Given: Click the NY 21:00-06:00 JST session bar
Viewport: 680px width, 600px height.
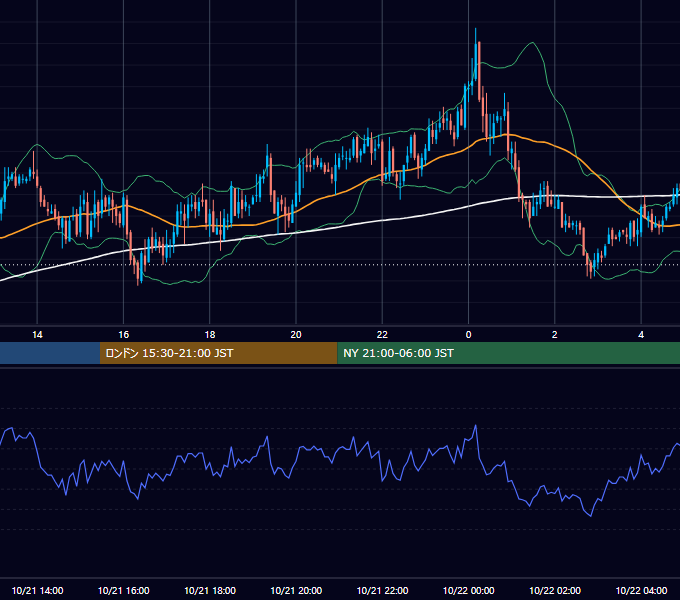Looking at the screenshot, I should [x=509, y=353].
